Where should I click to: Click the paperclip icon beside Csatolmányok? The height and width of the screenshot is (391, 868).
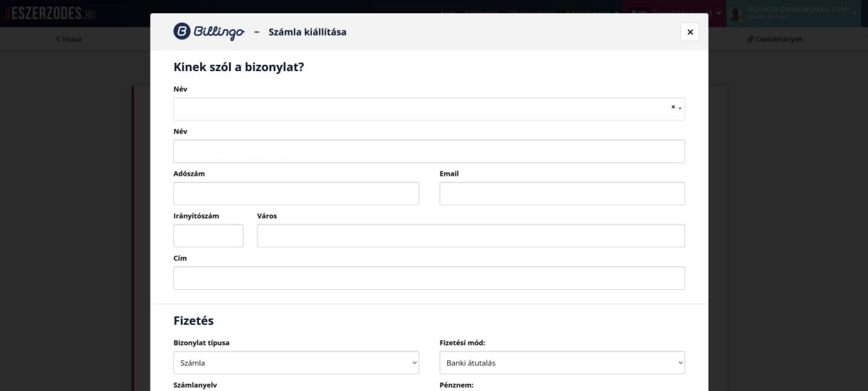click(x=750, y=39)
